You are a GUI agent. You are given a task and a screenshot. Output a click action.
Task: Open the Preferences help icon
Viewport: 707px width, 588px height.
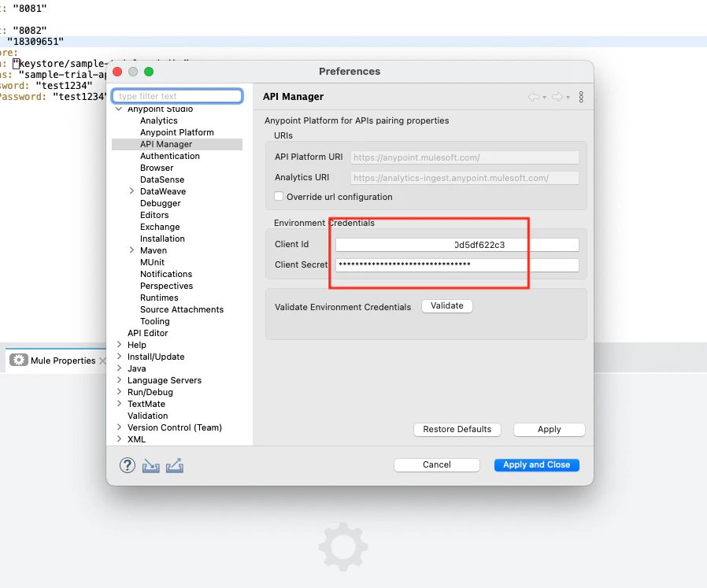[x=128, y=465]
